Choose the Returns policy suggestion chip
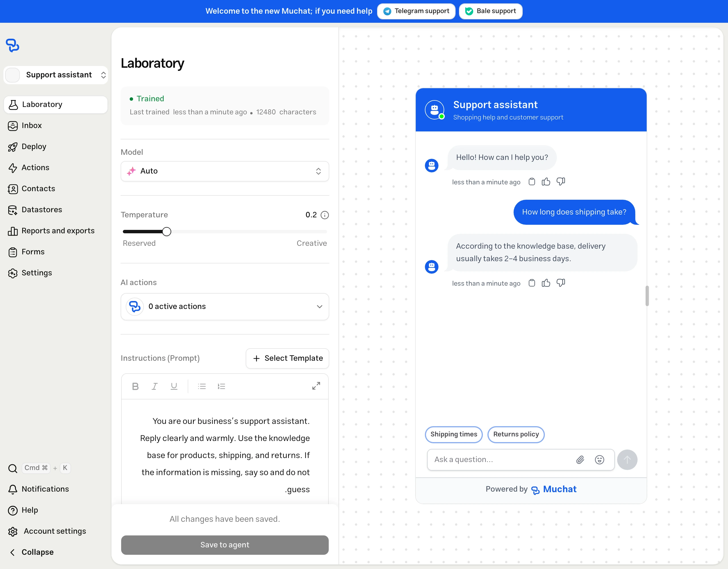Viewport: 728px width, 569px height. [516, 434]
